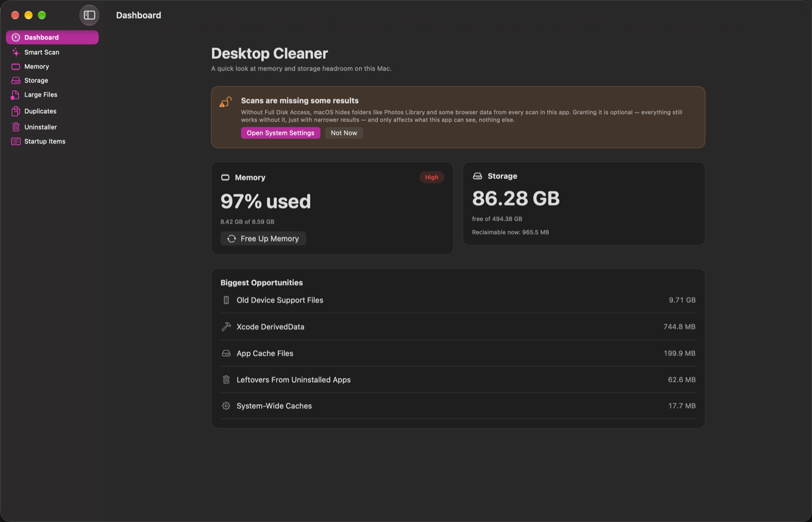Click the phone icon beside Old Device Support Files
Screen dimensions: 812x522
[x=226, y=300]
